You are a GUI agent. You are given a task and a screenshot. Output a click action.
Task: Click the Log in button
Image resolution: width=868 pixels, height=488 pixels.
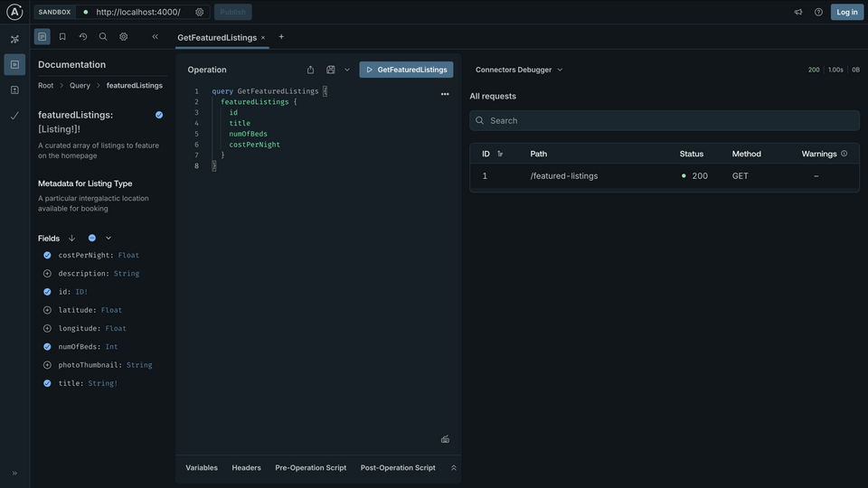846,12
